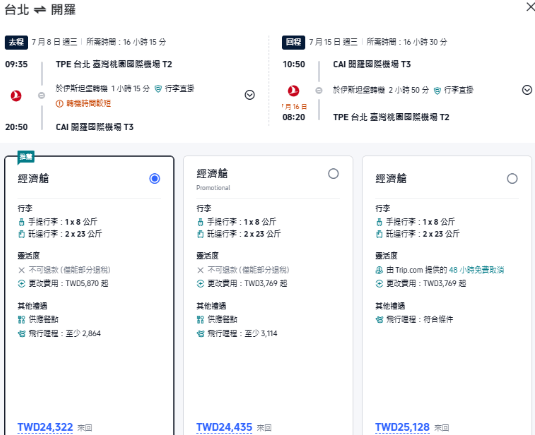Click carry-on baggage icon in TWD24,322 card
Image resolution: width=535 pixels, height=435 pixels.
pyautogui.click(x=21, y=222)
